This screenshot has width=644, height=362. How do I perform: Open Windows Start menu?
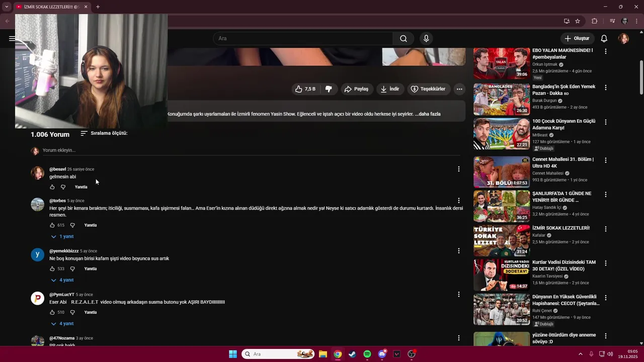point(233,354)
